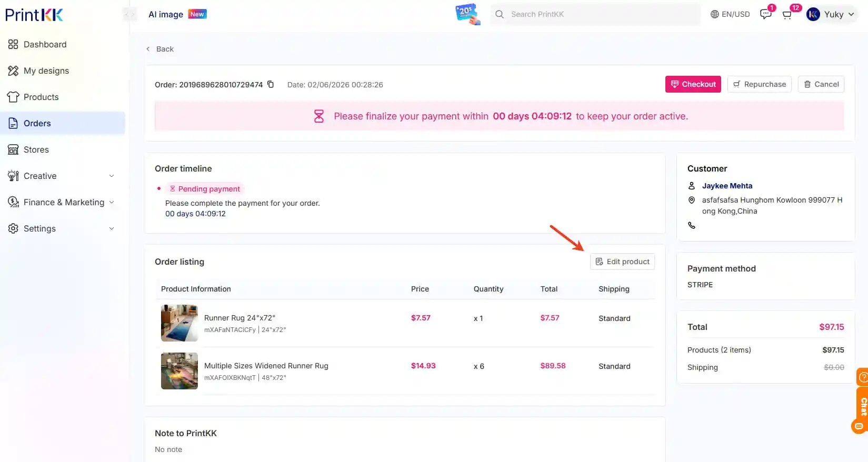Expand the Creative submenu chevron

(112, 176)
